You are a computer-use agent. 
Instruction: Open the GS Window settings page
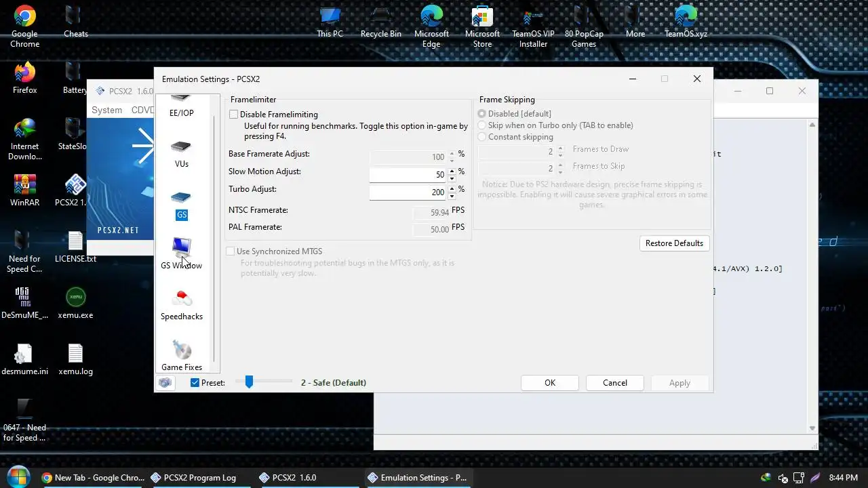click(x=181, y=255)
